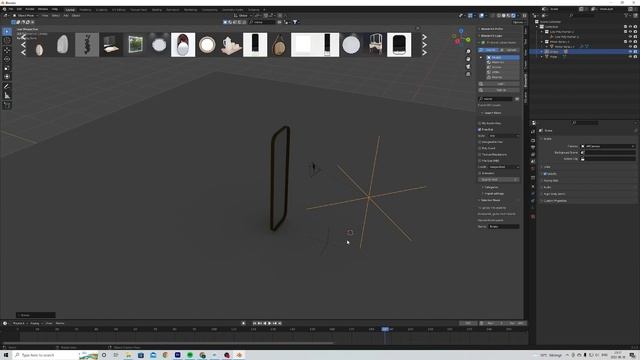The image size is (640, 360).
Task: Click the viewport zoom magnifier icon
Action: tap(468, 51)
